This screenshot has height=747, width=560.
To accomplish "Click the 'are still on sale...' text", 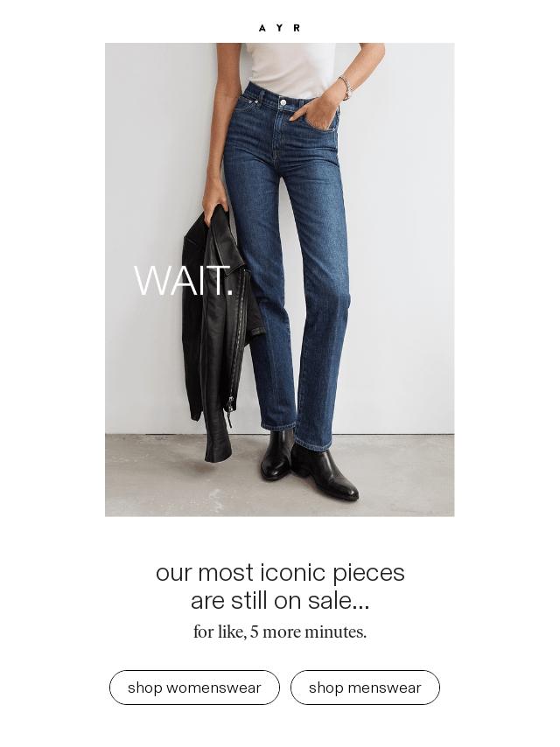I will [x=280, y=600].
